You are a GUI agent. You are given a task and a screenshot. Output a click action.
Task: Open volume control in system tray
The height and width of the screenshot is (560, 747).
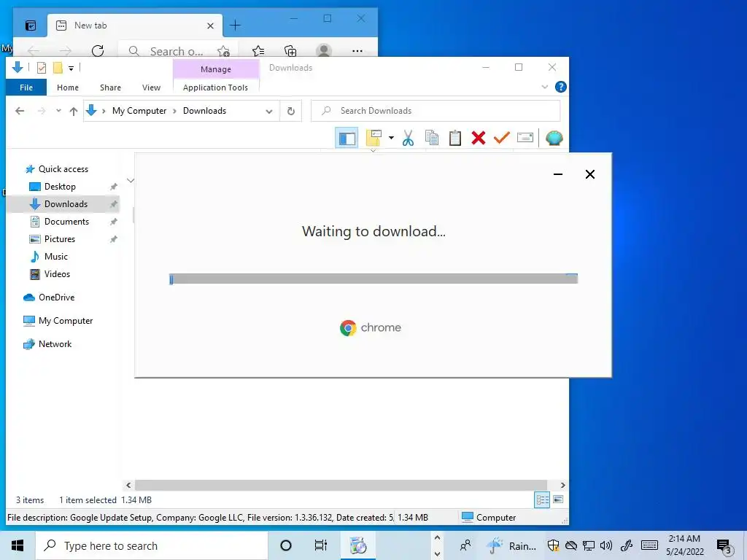pyautogui.click(x=606, y=545)
